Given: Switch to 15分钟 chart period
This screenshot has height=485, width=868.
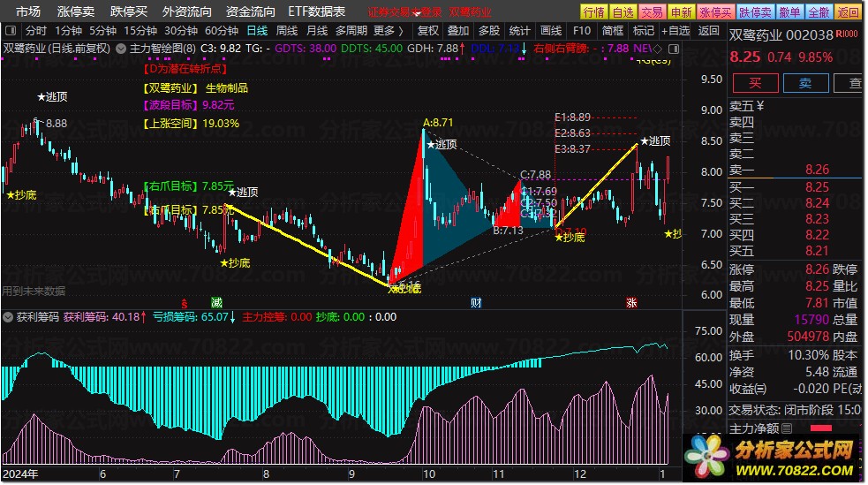Looking at the screenshot, I should [140, 31].
